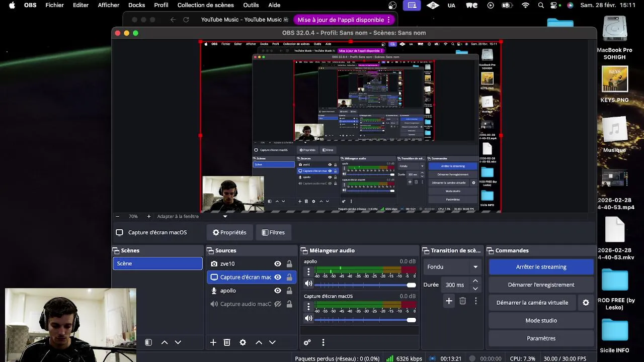The height and width of the screenshot is (362, 644).
Task: Select the KEYS.PNG desktop file
Action: tap(614, 84)
